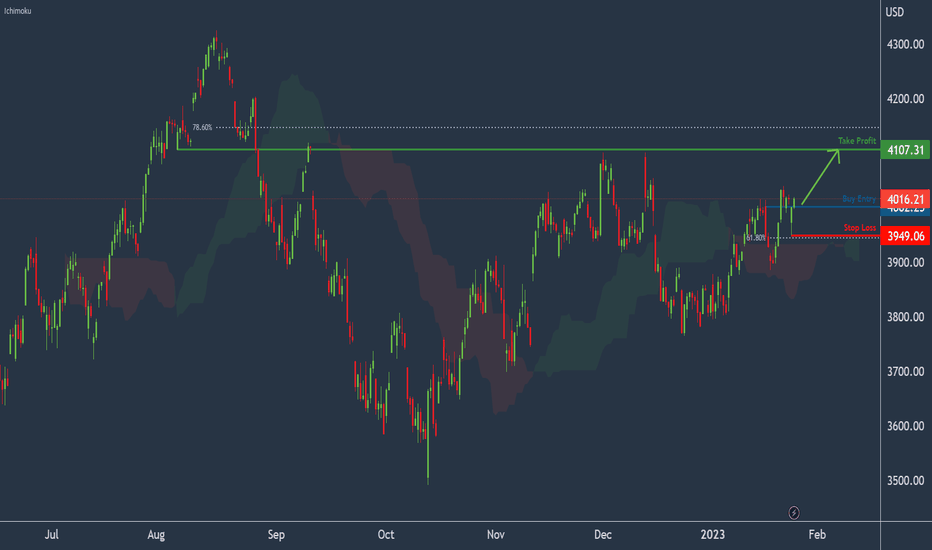Click the 3500.00 price axis value
This screenshot has height=550, width=932.
[x=905, y=480]
